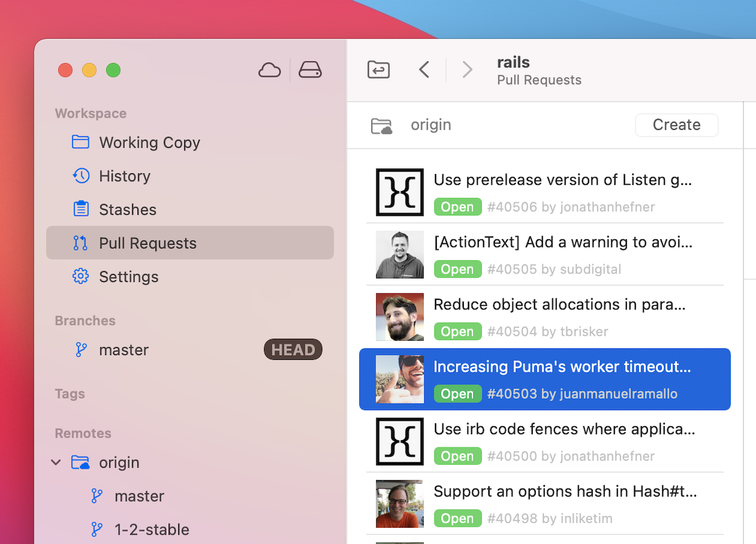Click the Settings gear icon in sidebar
This screenshot has height=544, width=756.
(80, 276)
